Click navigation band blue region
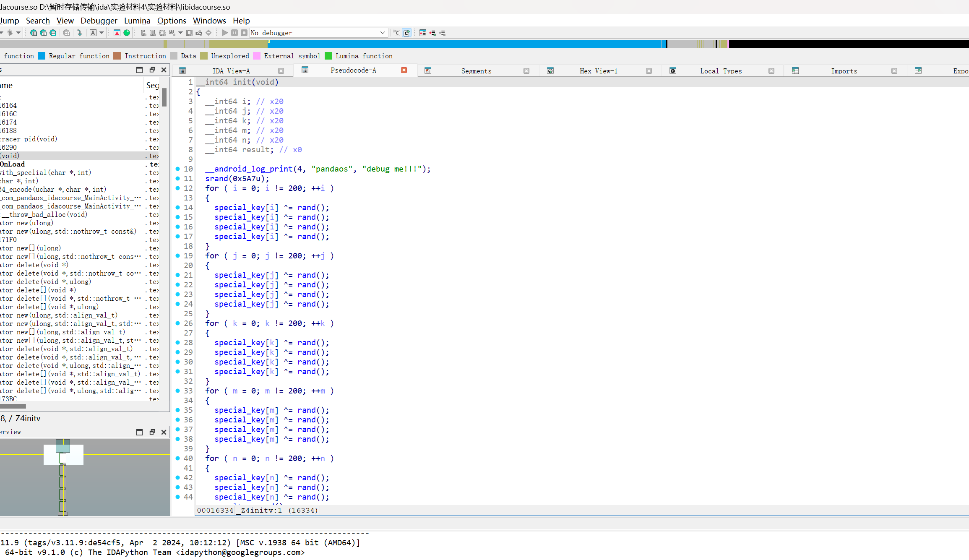Screen dimensions: 969x560 pos(461,44)
